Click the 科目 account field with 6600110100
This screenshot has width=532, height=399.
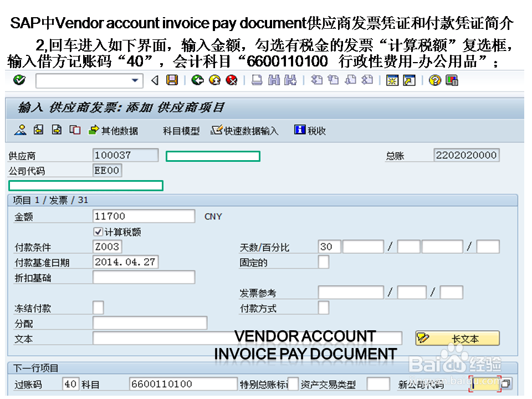(183, 384)
